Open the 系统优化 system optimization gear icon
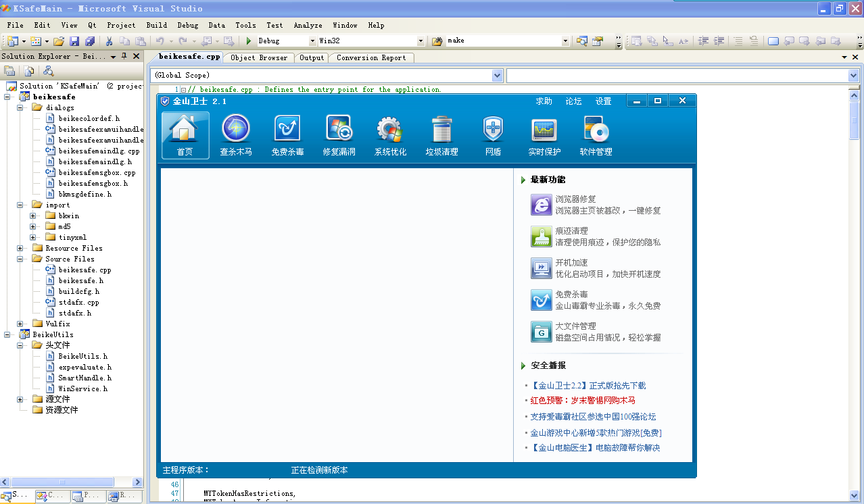Image resolution: width=864 pixels, height=504 pixels. (x=390, y=129)
